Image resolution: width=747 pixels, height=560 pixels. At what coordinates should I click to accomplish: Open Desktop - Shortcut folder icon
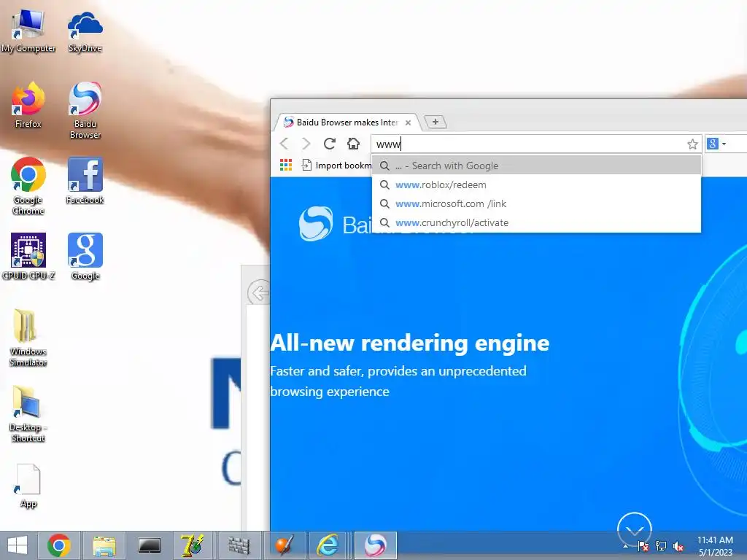(x=28, y=414)
